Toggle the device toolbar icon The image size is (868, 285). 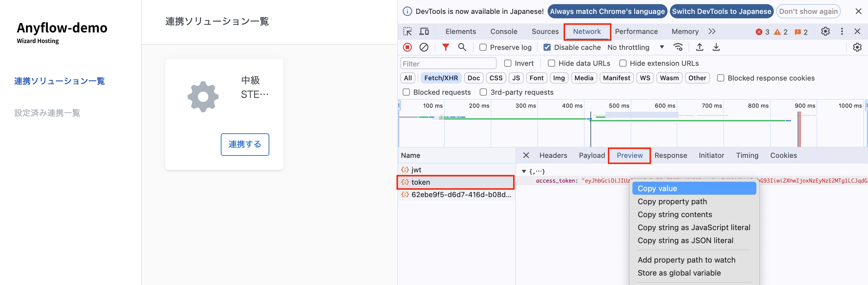pos(424,32)
